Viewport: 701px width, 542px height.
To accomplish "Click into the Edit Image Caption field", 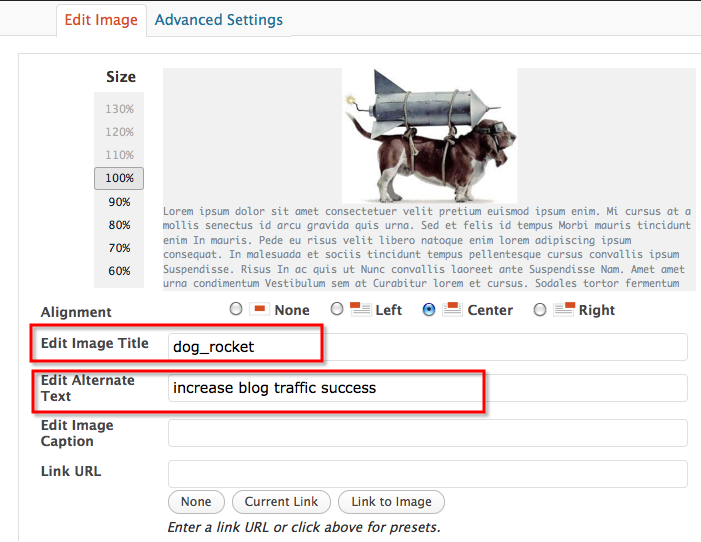I will click(x=428, y=433).
